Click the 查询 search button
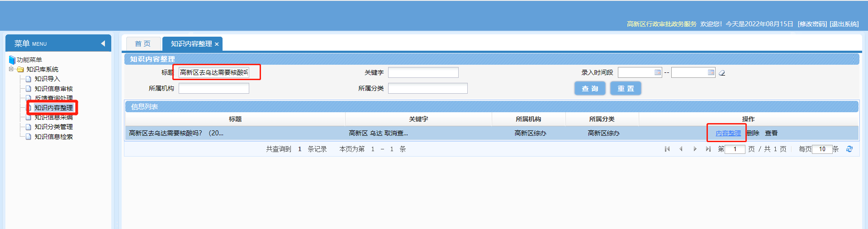This screenshot has width=868, height=229. point(590,89)
